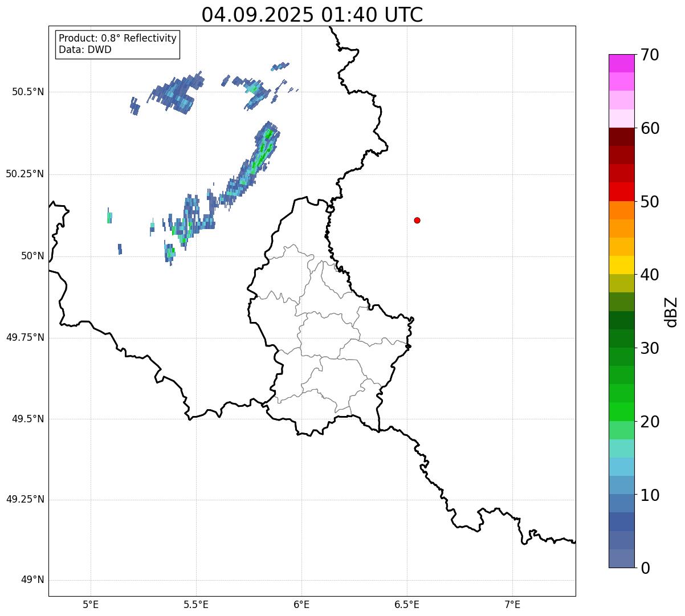The width and height of the screenshot is (685, 616).
Task: Click the 5°E longitude label
Action: coord(91,604)
